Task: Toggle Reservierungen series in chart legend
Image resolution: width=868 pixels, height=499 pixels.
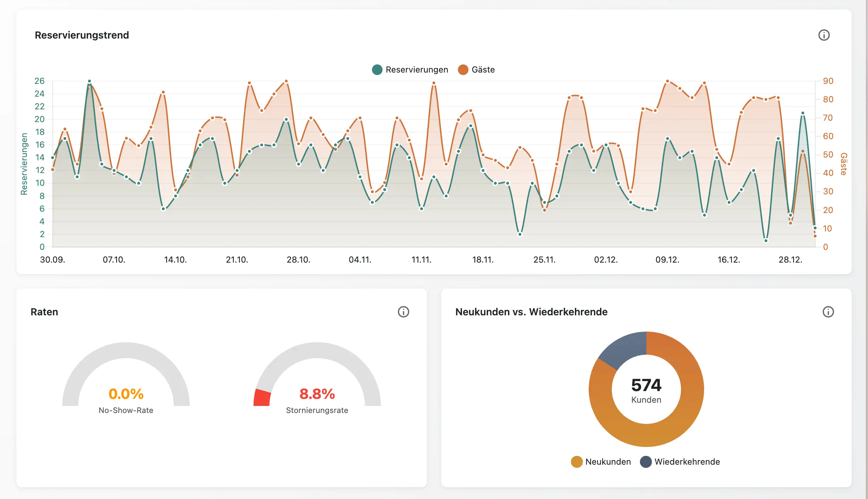Action: [x=416, y=70]
